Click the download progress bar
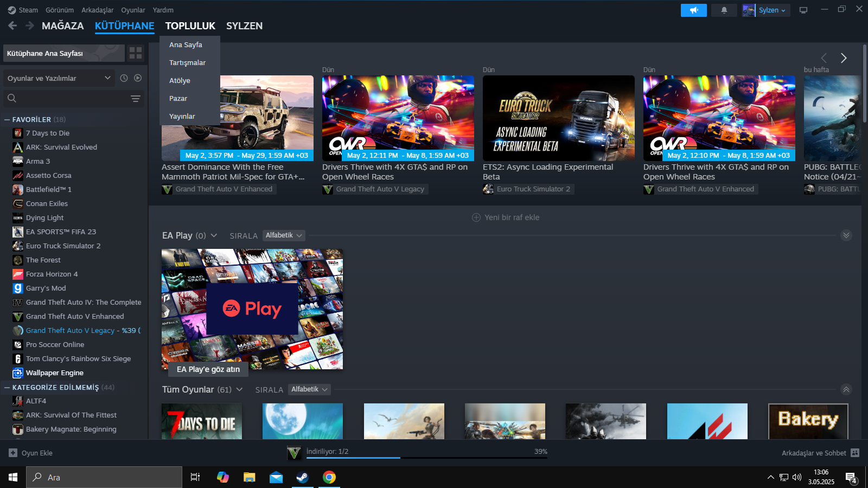The height and width of the screenshot is (488, 868). 427,458
